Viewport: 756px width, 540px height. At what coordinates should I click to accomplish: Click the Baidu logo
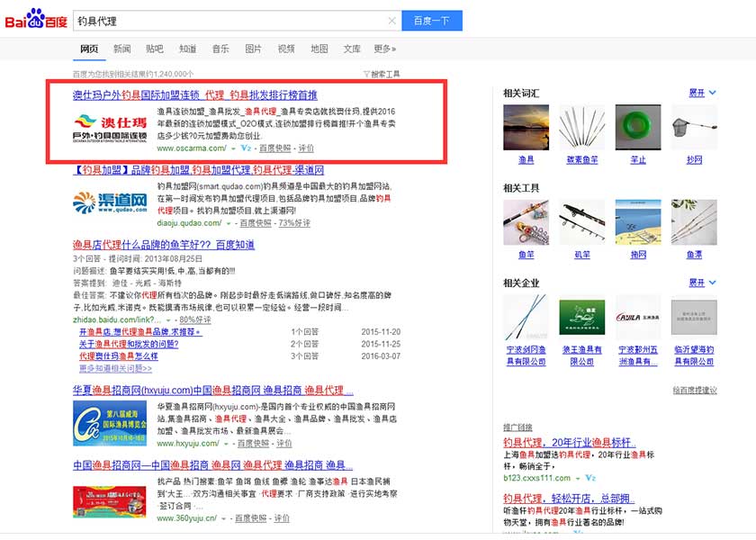[x=36, y=20]
